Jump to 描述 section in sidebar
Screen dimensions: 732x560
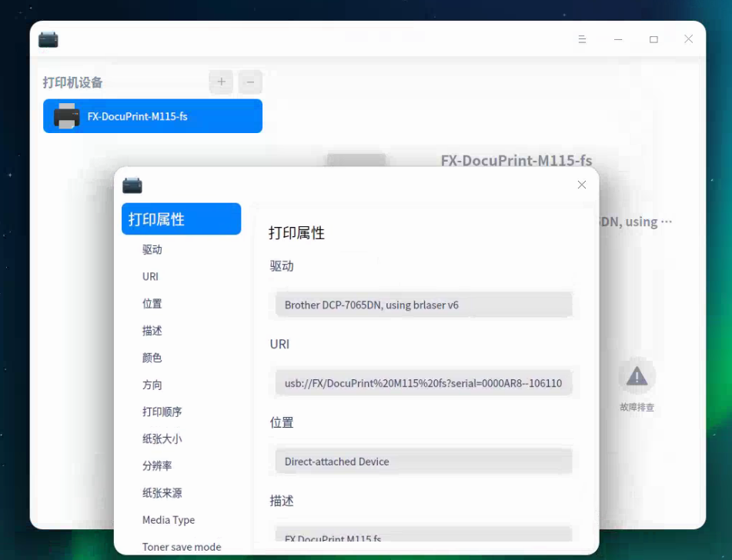coord(152,331)
